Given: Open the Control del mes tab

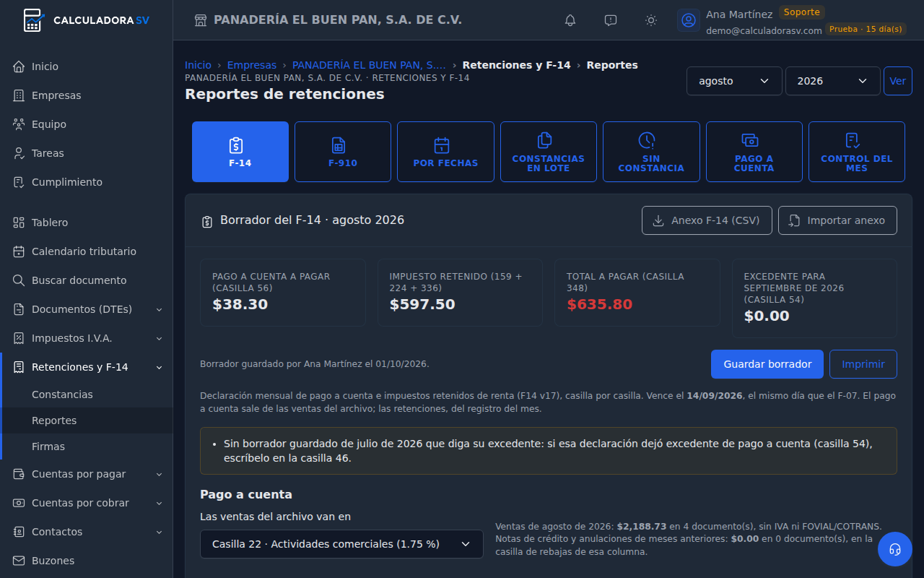Looking at the screenshot, I should coord(857,152).
